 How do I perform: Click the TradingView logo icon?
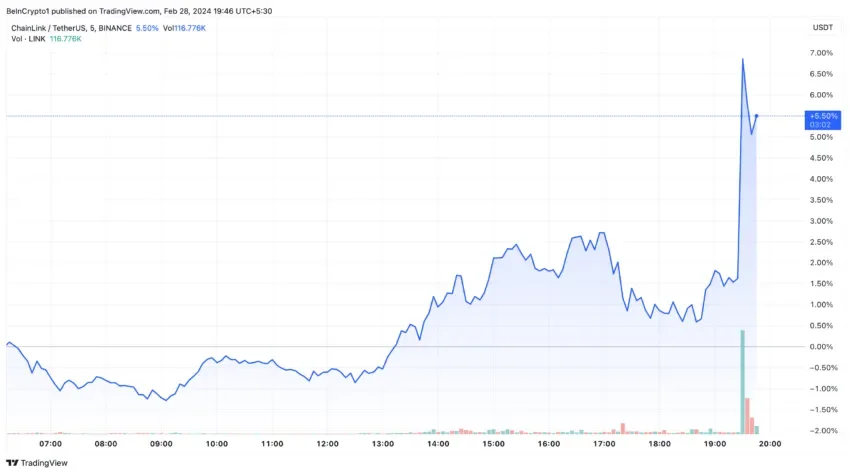(12, 463)
